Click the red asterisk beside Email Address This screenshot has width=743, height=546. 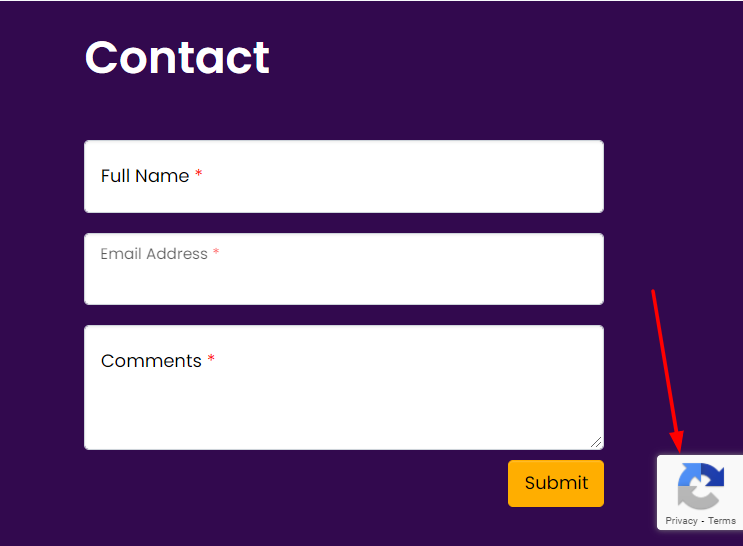coord(216,252)
